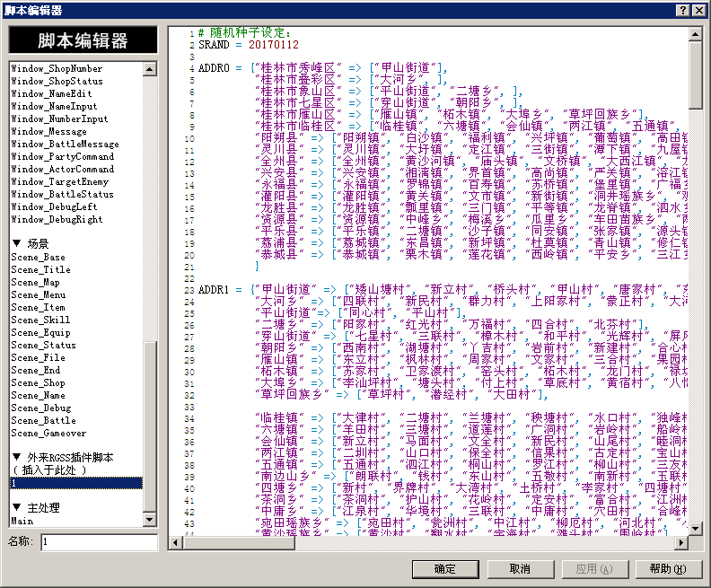Click the SRAND variable on line 2
Viewport: 711px width, 588px height.
tap(214, 45)
